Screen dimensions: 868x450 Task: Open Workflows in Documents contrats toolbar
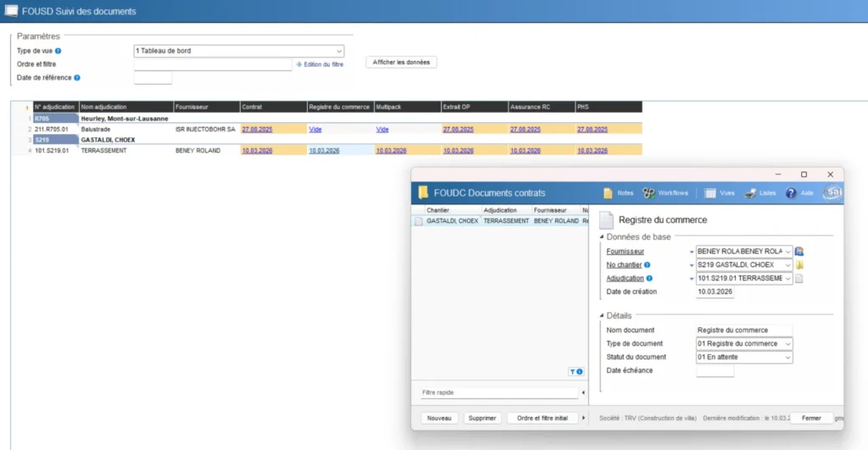[x=665, y=193]
